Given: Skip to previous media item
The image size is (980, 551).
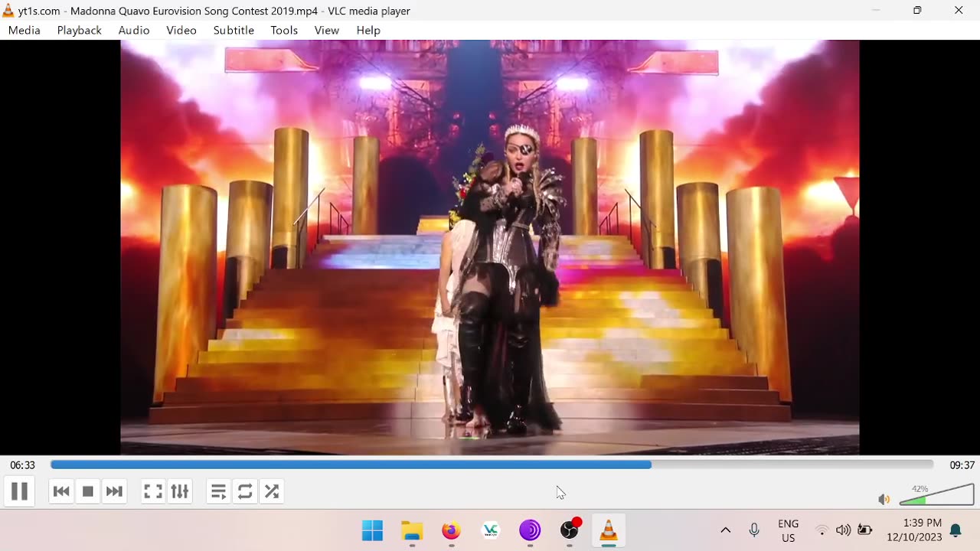Looking at the screenshot, I should click(61, 491).
